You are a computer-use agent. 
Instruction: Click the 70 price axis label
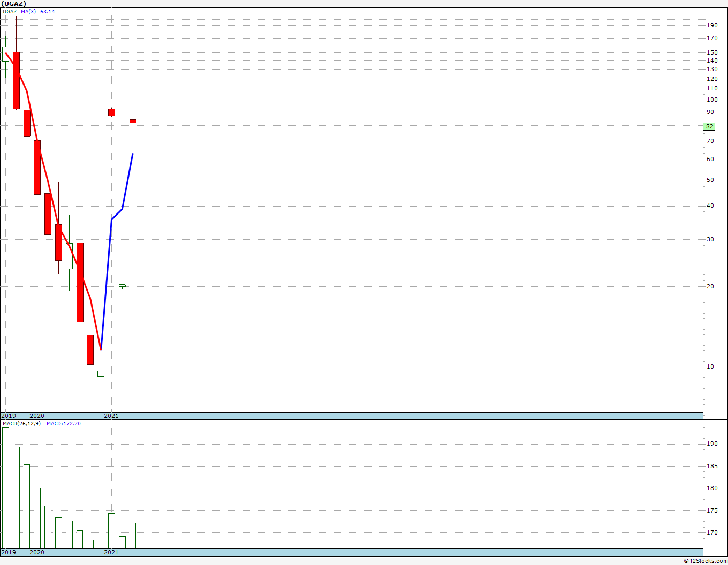tap(710, 141)
